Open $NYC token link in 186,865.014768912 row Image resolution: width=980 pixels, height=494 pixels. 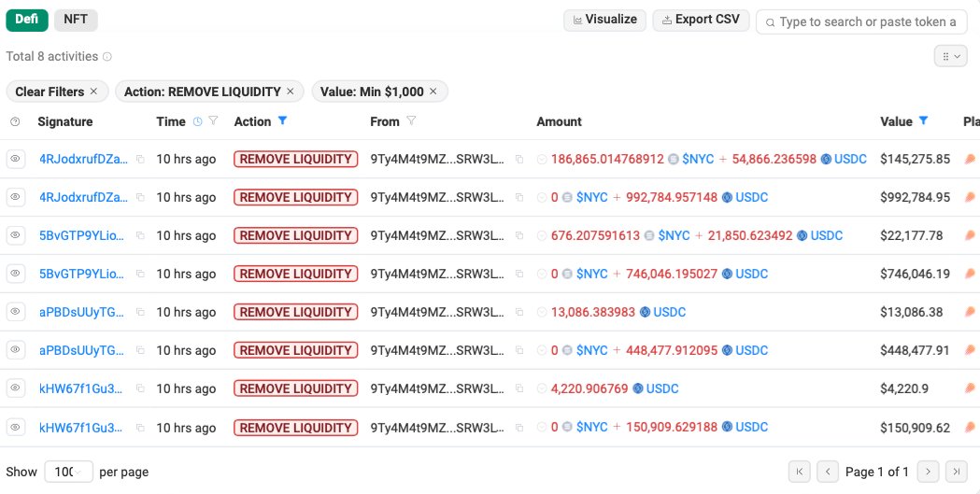(698, 160)
